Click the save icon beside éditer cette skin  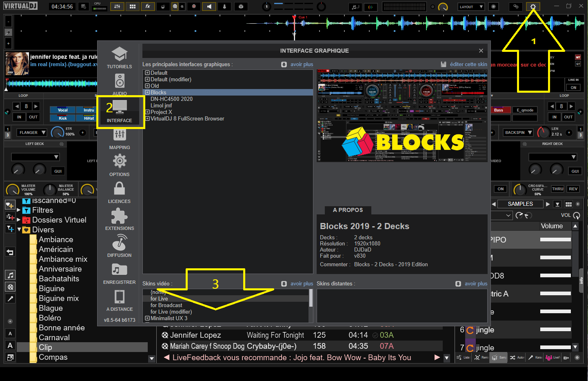click(444, 65)
